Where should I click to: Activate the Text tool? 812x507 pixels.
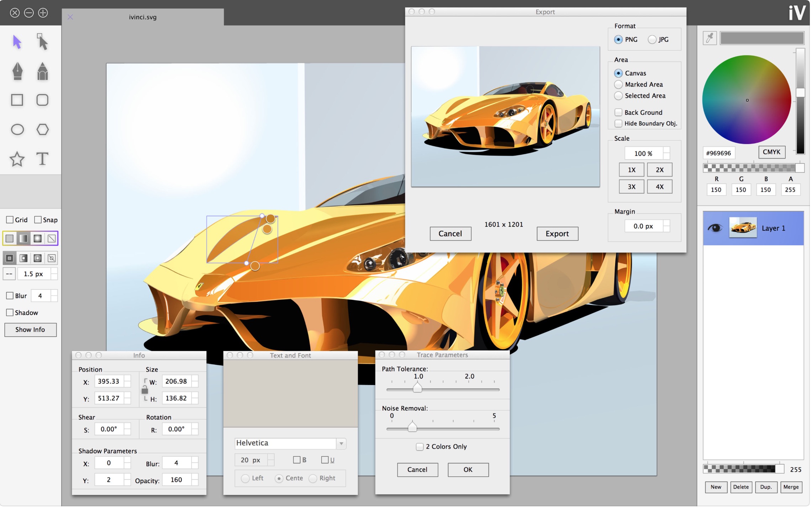[42, 159]
